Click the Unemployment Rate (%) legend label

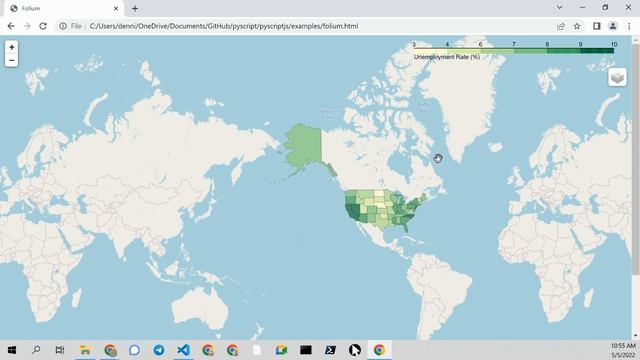(447, 57)
